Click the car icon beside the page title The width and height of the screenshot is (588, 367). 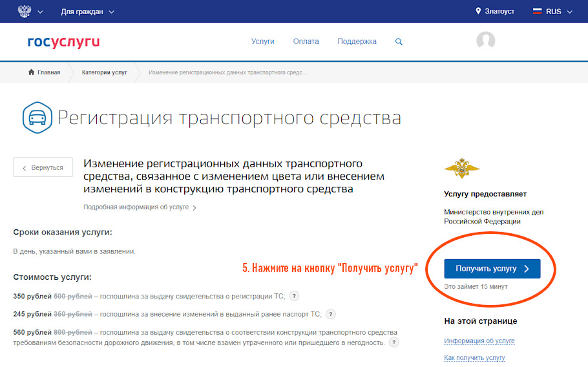[x=37, y=118]
